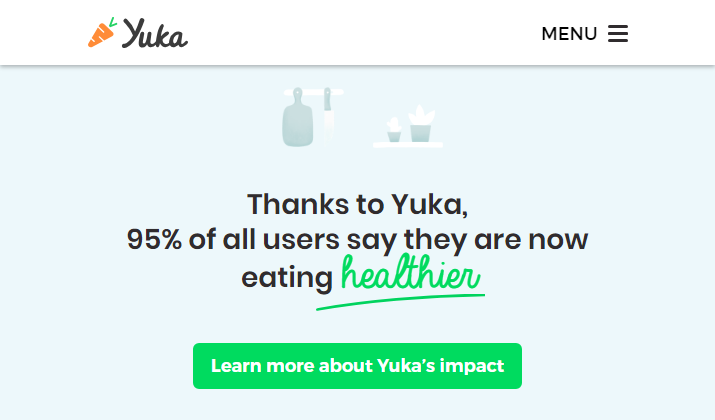Open the MENU text label
Image resolution: width=715 pixels, height=420 pixels.
569,34
